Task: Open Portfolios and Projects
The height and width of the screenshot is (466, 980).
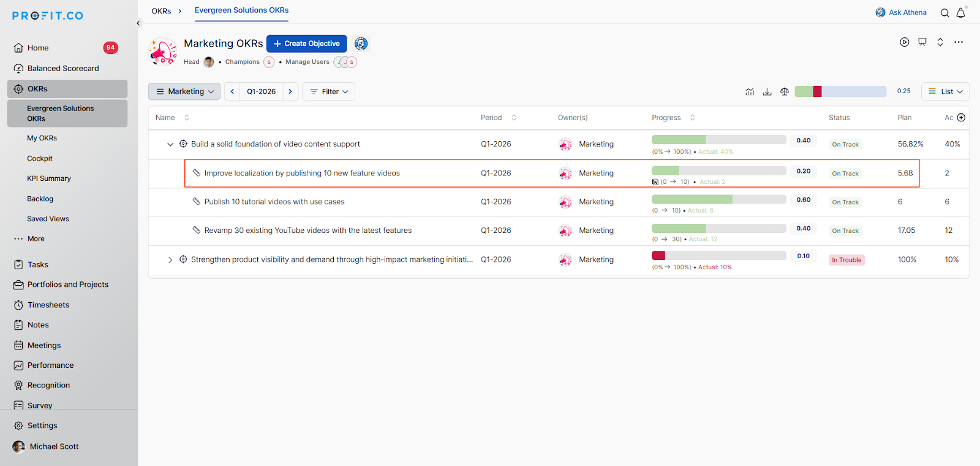Action: pyautogui.click(x=67, y=285)
